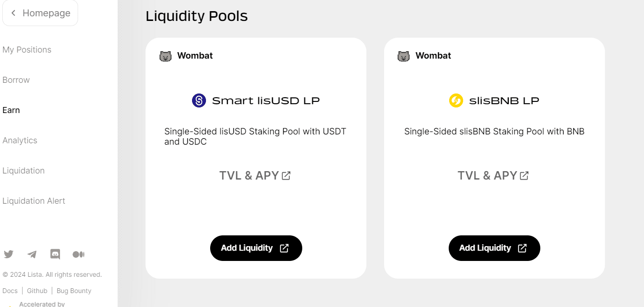Open the Medium social icon
Image resolution: width=644 pixels, height=307 pixels.
pyautogui.click(x=79, y=254)
